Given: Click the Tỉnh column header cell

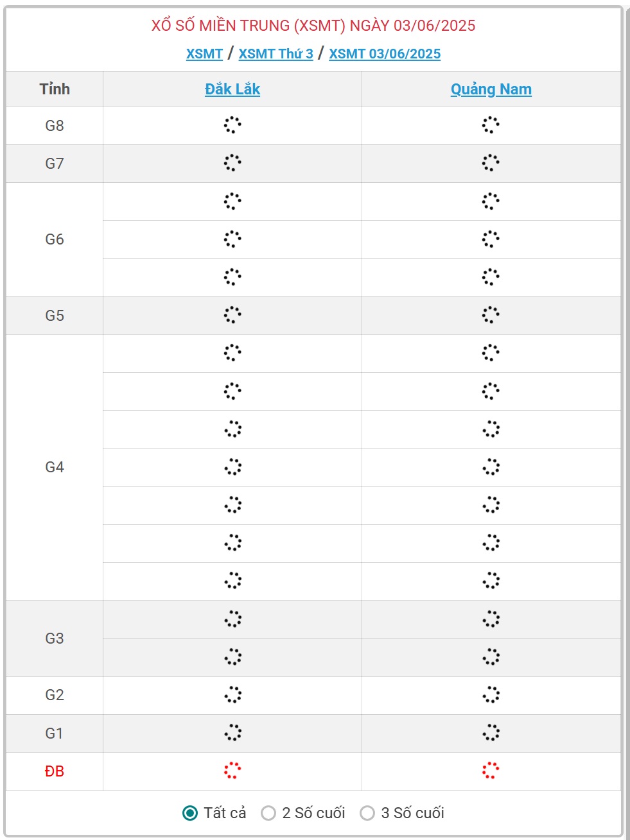Looking at the screenshot, I should pyautogui.click(x=55, y=89).
